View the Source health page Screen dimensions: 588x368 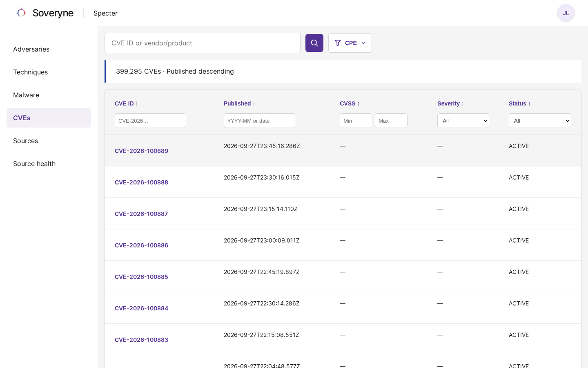coord(49,164)
